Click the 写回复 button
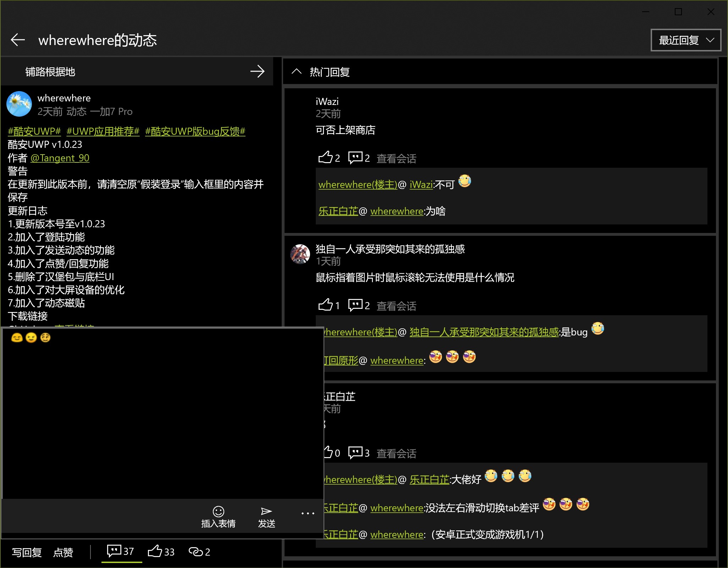The width and height of the screenshot is (728, 568). [27, 552]
